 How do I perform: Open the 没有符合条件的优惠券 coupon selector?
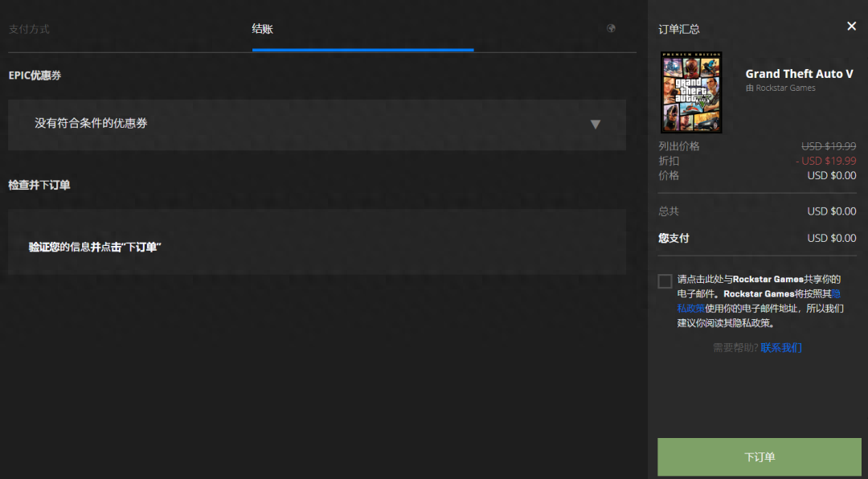click(317, 124)
